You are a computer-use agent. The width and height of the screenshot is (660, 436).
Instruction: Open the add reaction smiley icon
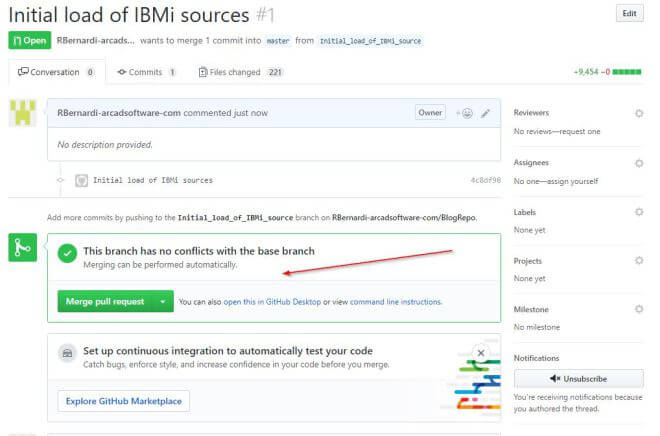pos(465,113)
